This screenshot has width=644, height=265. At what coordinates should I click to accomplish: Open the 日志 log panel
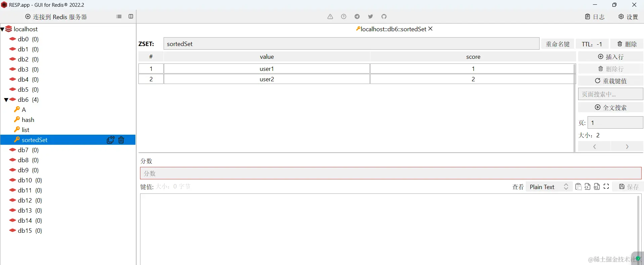[x=595, y=17]
